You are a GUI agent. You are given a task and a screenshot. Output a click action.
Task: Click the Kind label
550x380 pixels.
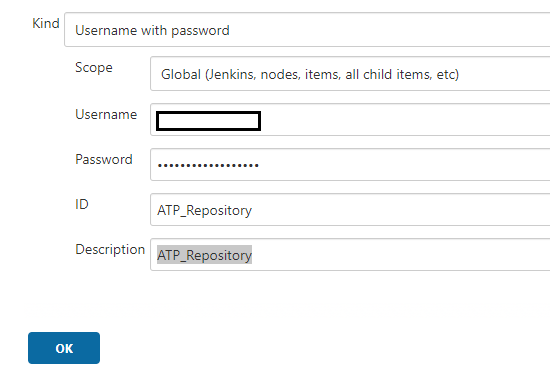(46, 24)
